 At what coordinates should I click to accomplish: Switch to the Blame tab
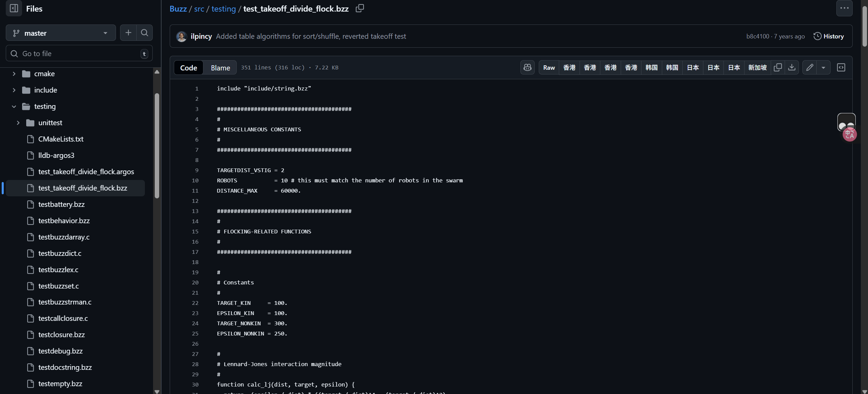220,67
